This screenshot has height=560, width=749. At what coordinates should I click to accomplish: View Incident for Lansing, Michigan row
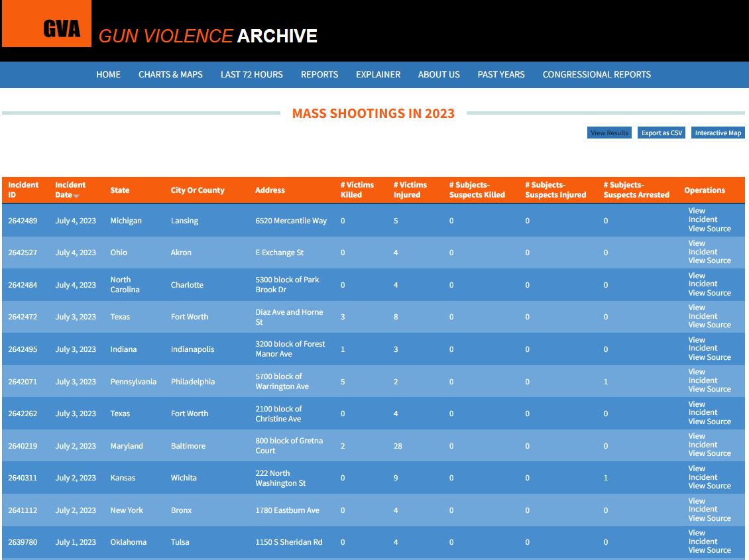tap(703, 215)
